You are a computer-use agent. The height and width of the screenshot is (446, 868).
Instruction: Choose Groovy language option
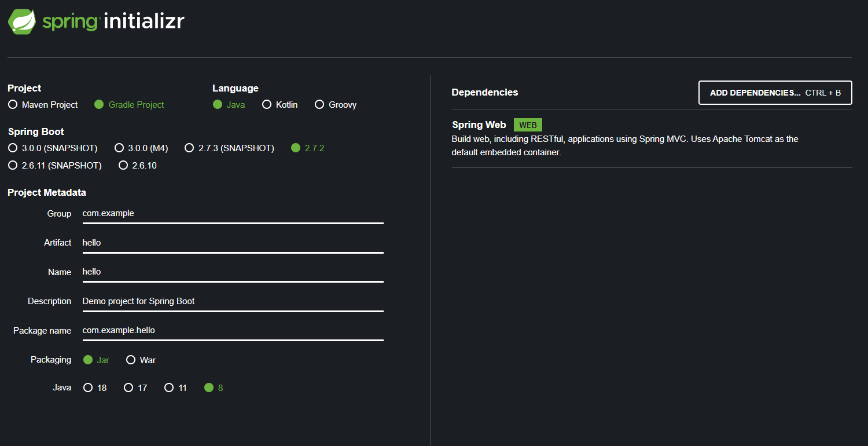[x=336, y=105]
